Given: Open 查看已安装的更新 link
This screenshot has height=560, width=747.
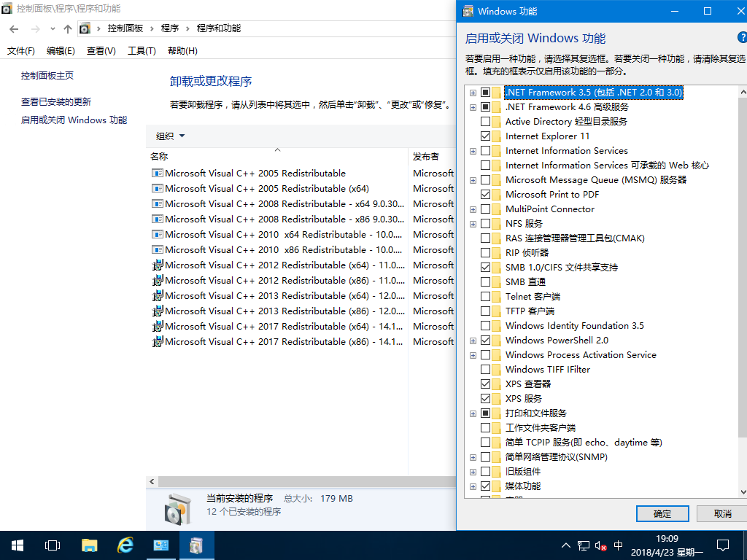Looking at the screenshot, I should coord(55,101).
